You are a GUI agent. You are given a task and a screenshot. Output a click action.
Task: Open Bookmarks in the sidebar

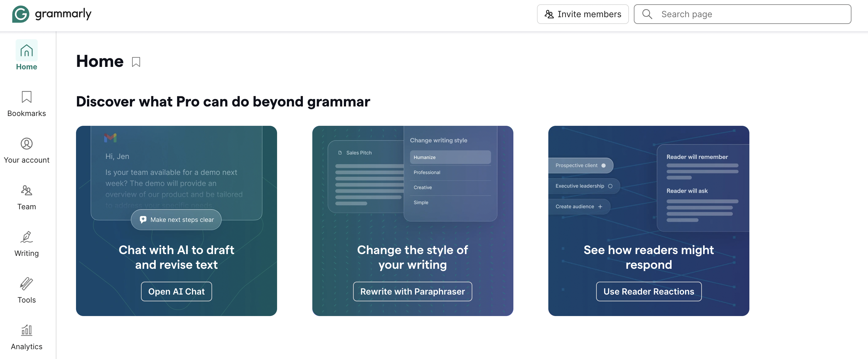tap(27, 104)
